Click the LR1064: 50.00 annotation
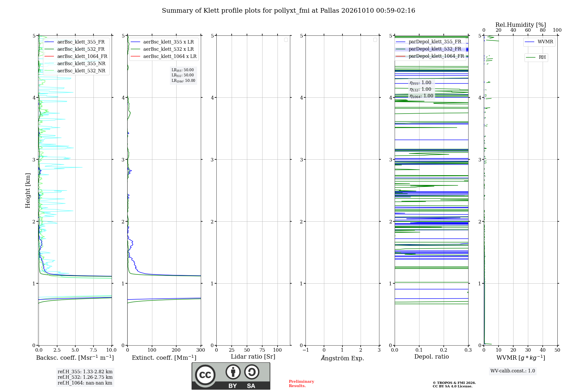 [x=183, y=81]
